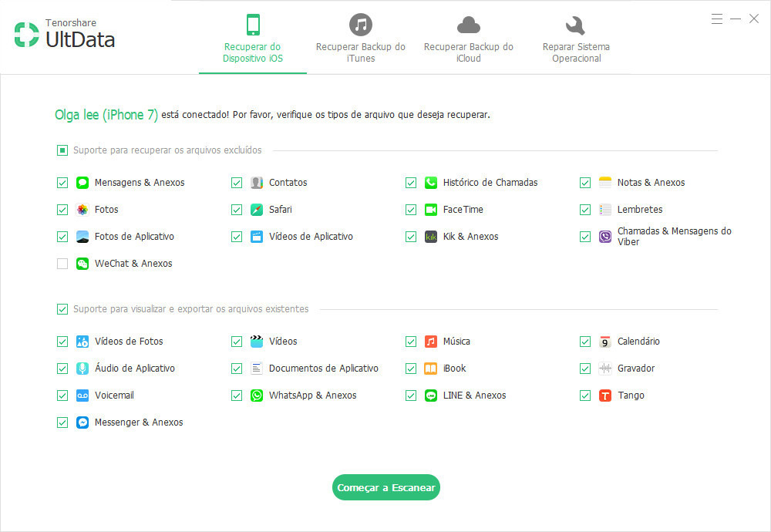Uncheck the Chamadas & Mensagens do Viber checkbox

coord(585,237)
